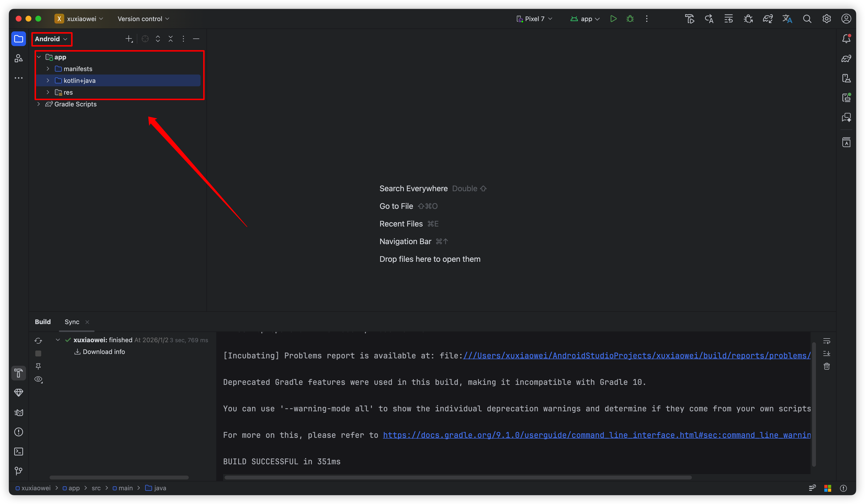Toggle the build output view eye icon
865x504 pixels.
click(38, 379)
